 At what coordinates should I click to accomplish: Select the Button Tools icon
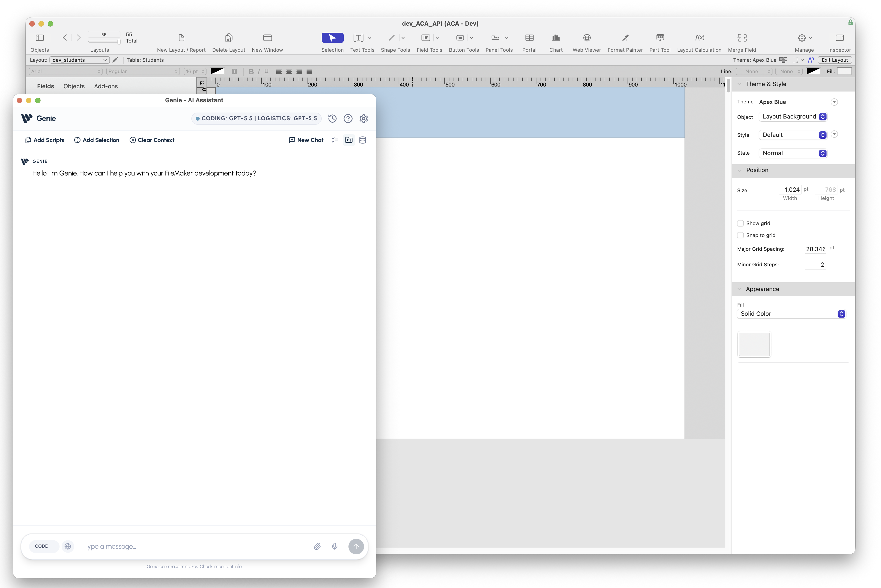[460, 38]
